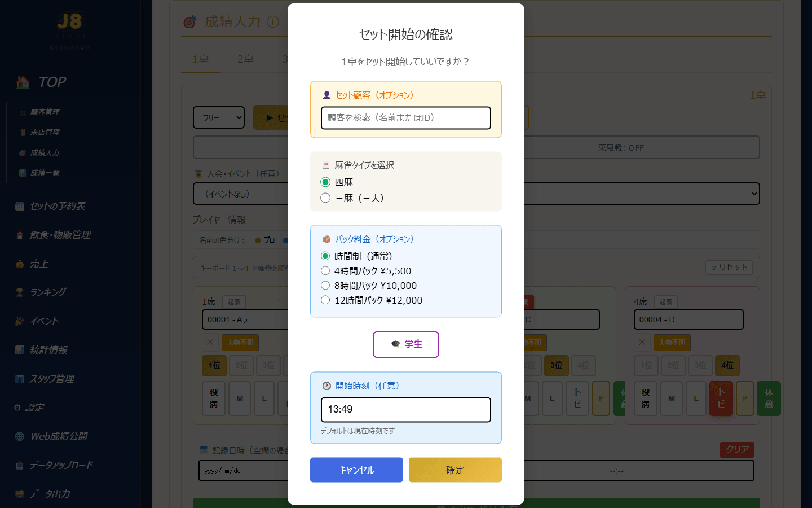Viewport: 812px width, 508px height.
Task: Click the info icon beside 成績入力
Action: (x=273, y=22)
